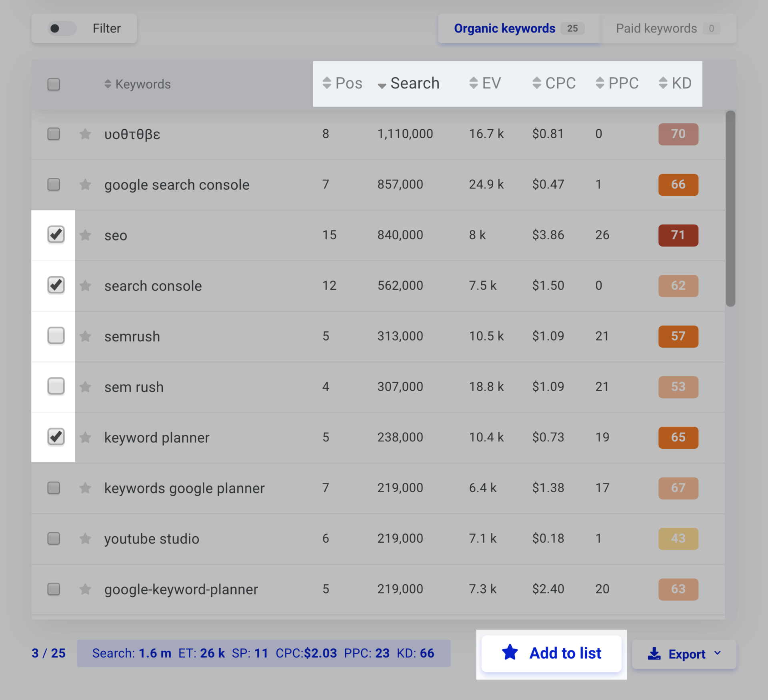Image resolution: width=768 pixels, height=700 pixels.
Task: Select the Organic keywords tab
Action: 504,28
